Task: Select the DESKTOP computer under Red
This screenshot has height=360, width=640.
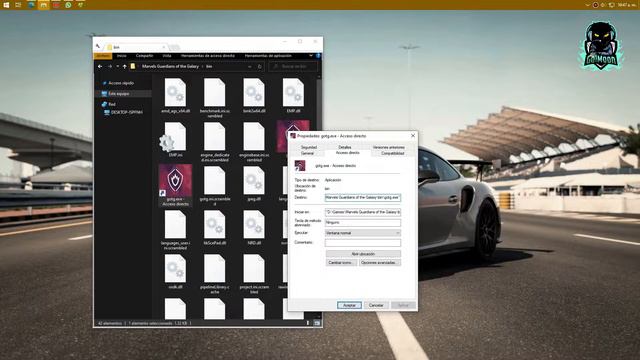Action: 123,112
